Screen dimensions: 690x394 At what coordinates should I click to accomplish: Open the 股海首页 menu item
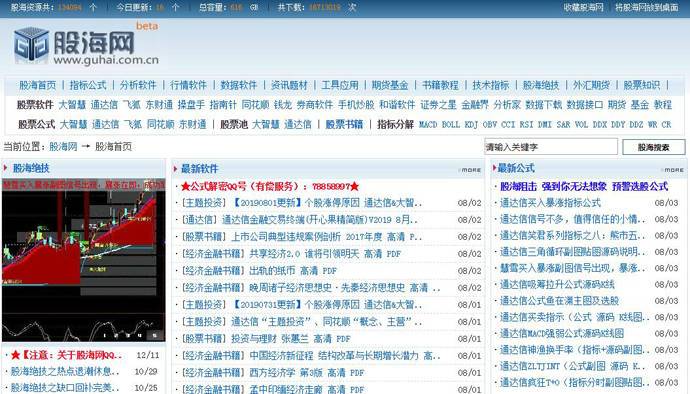pos(37,85)
